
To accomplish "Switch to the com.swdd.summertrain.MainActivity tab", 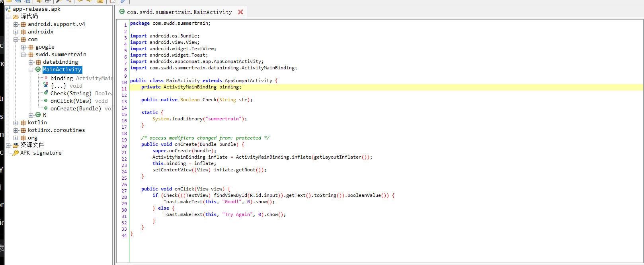I will tap(179, 12).
